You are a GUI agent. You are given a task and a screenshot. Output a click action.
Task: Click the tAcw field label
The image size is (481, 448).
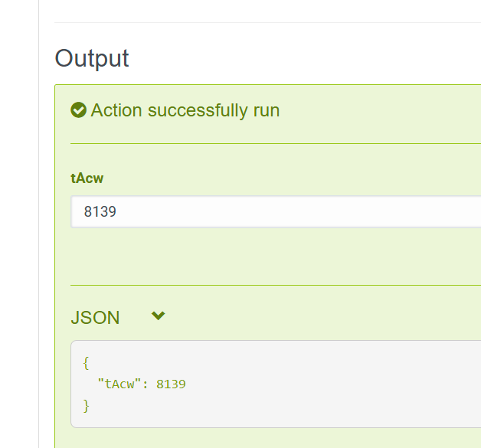point(87,178)
